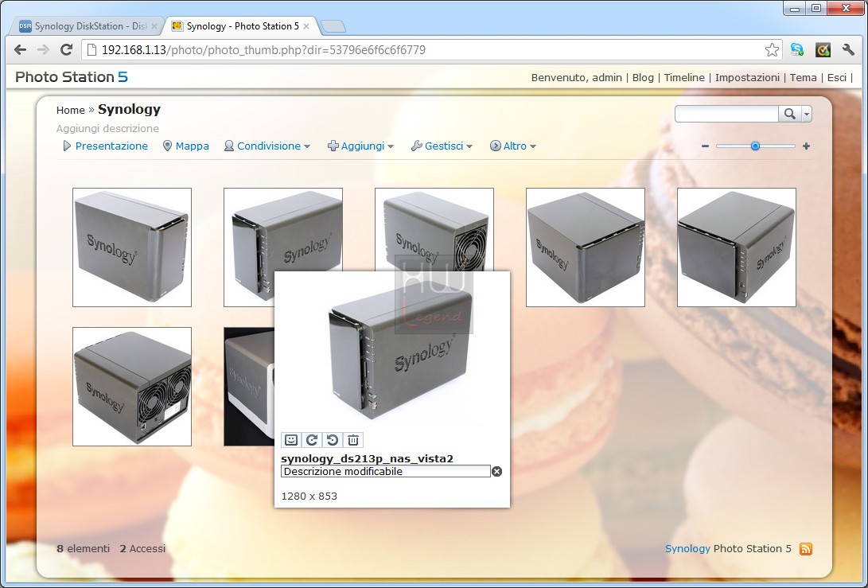Open Chrome wrench settings menu
This screenshot has width=868, height=588.
(x=848, y=50)
